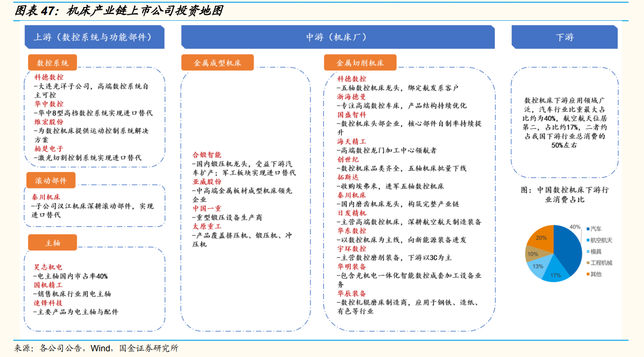Click company name 宇环数控
This screenshot has height=357, width=644.
[x=352, y=248]
